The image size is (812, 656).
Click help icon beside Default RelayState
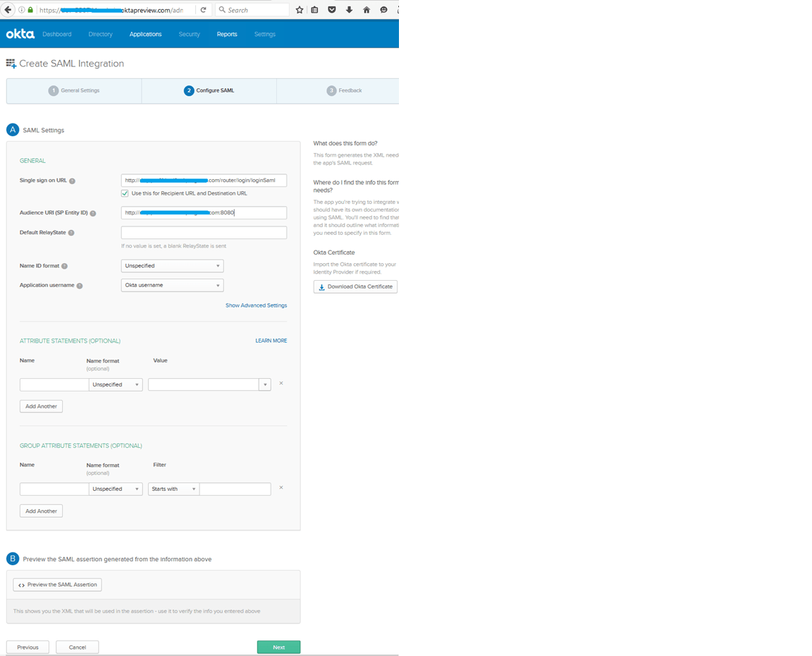point(71,233)
